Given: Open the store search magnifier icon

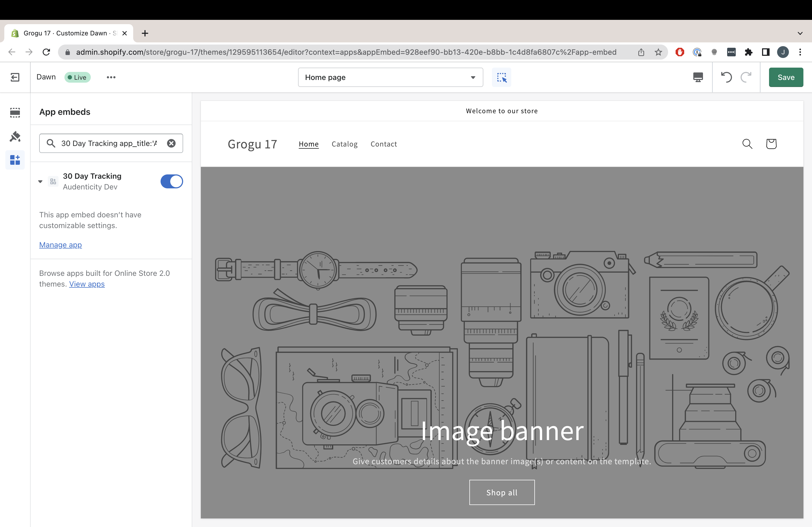Looking at the screenshot, I should (747, 144).
